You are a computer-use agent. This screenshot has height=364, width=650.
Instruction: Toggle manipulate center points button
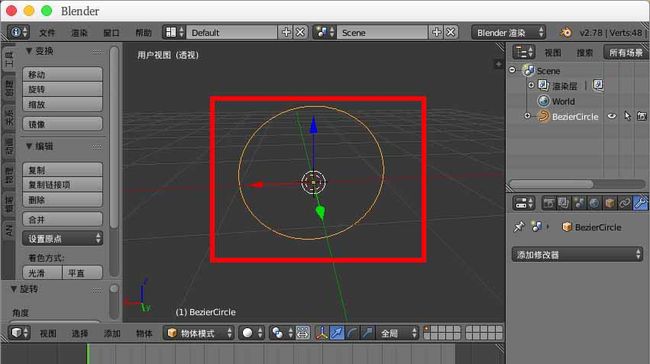[303, 333]
